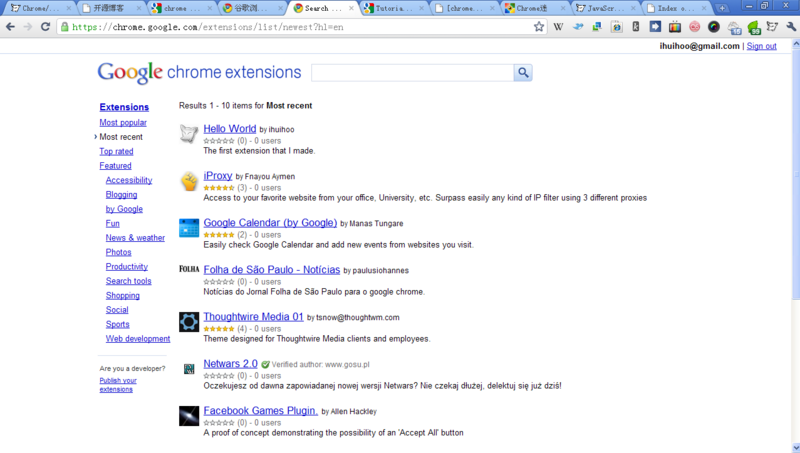Open the News & weather category
Screen dimensions: 800x453
coord(135,238)
